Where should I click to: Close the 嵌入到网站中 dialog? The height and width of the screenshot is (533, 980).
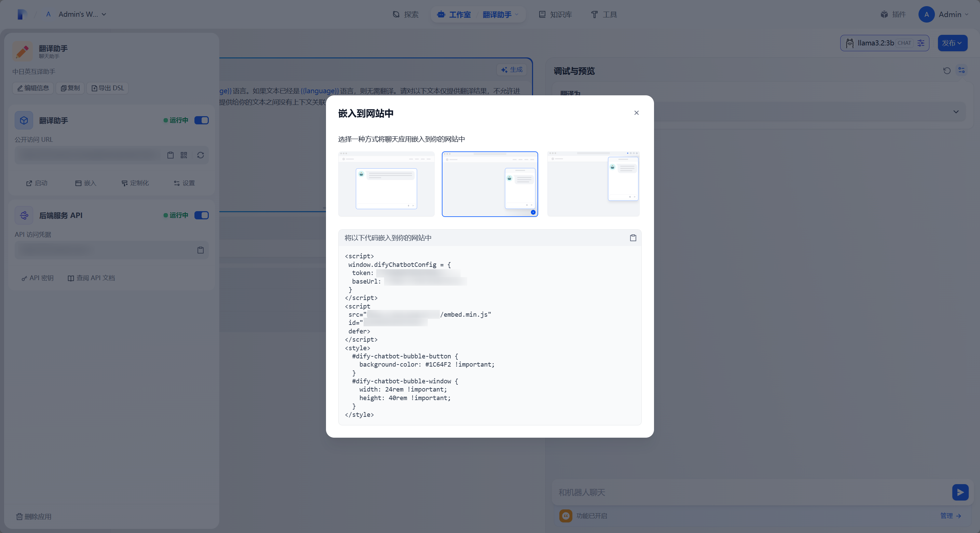coord(636,113)
